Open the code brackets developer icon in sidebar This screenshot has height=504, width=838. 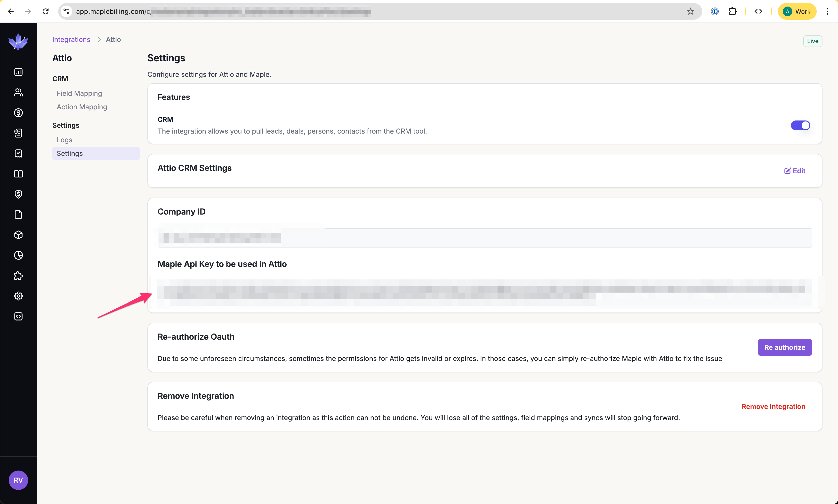[x=18, y=317]
